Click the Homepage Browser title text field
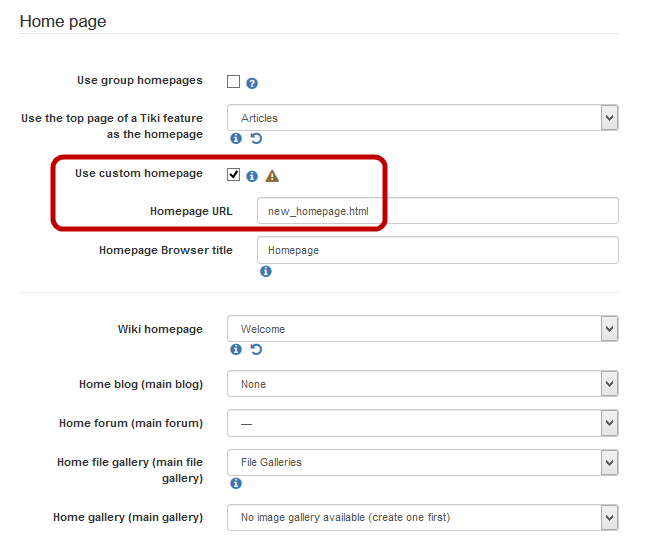656x542 pixels. pyautogui.click(x=437, y=250)
